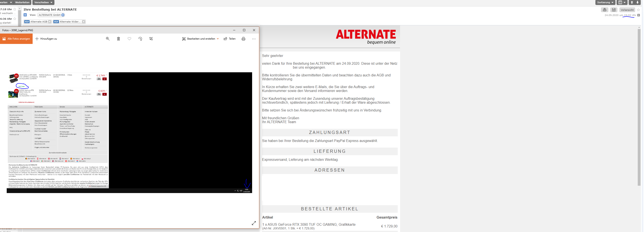The image size is (644, 232).
Task: Star the 6:36 Uhr email in list
Action: (15, 19)
